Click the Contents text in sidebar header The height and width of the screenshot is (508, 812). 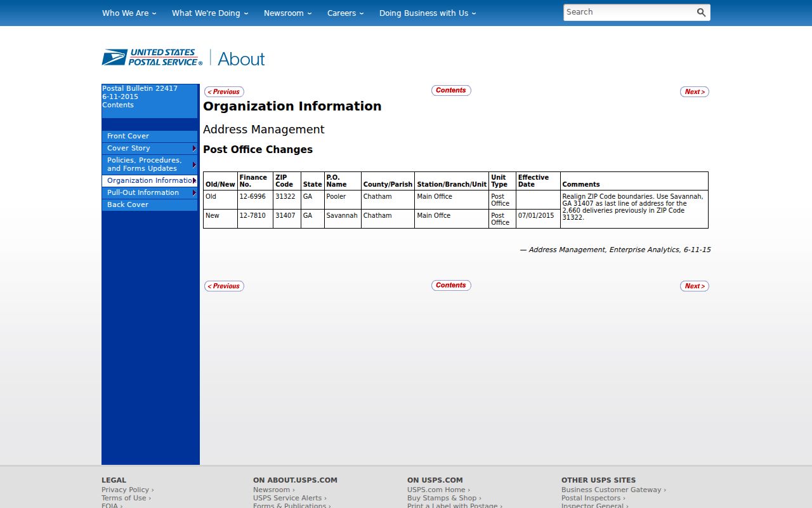click(x=118, y=105)
